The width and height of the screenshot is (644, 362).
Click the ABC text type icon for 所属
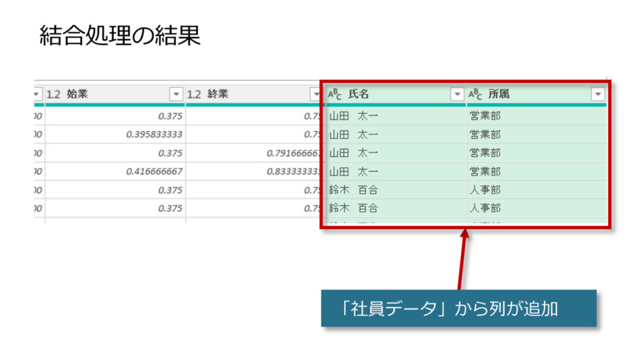475,94
